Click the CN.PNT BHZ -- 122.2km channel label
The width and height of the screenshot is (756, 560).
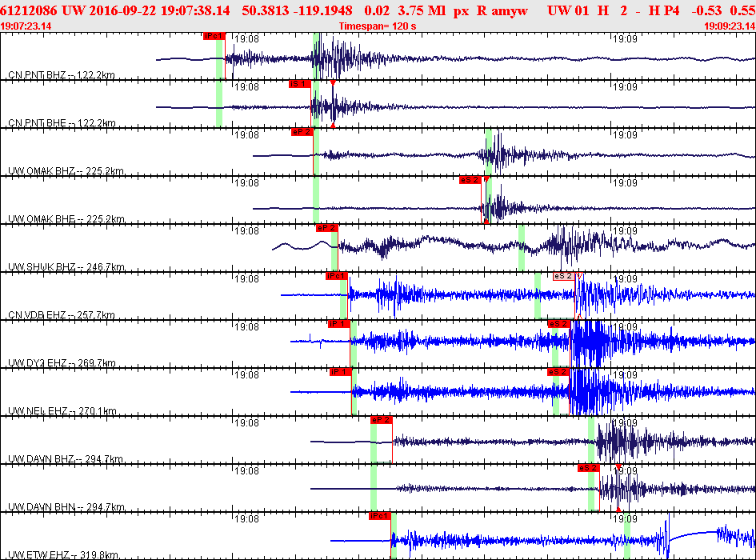pyautogui.click(x=62, y=75)
